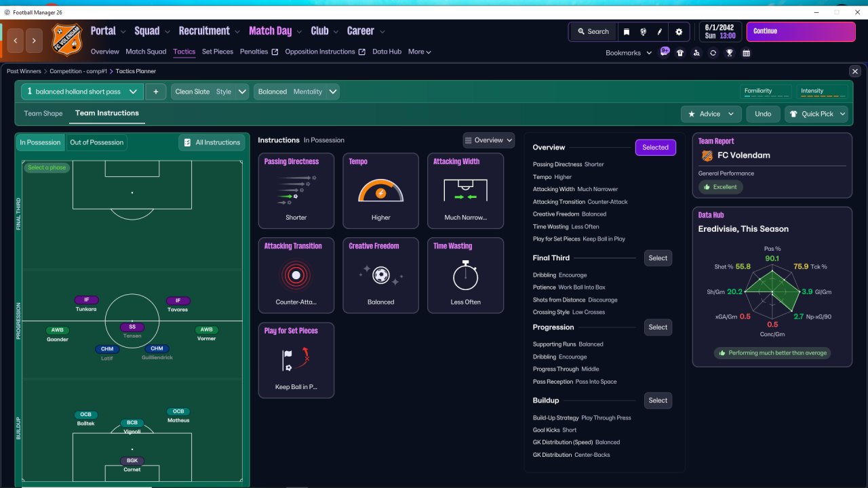
Task: Open the settings gear icon
Action: click(679, 32)
